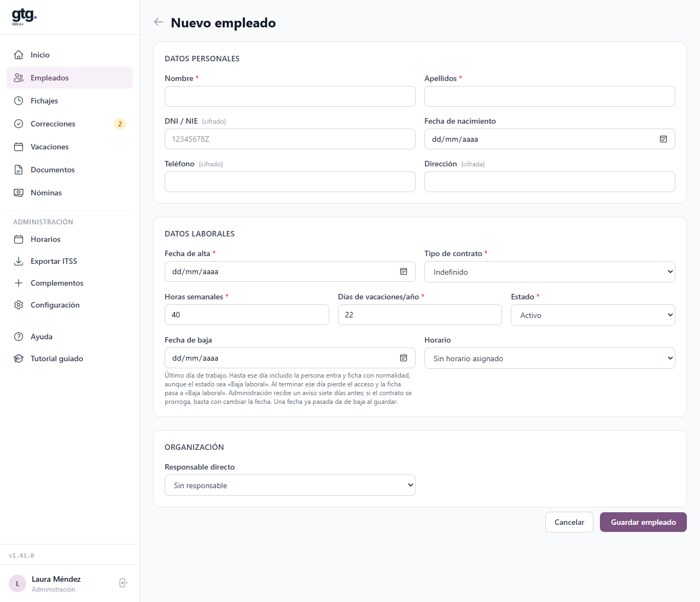Open Exportar ITSS page
This screenshot has height=602, width=700.
[x=69, y=261]
